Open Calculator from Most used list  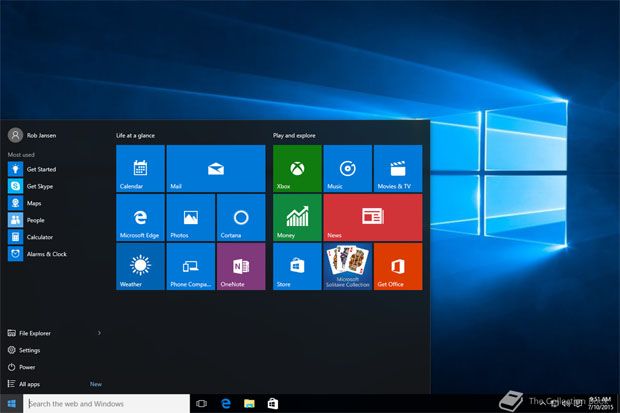[x=55, y=237]
